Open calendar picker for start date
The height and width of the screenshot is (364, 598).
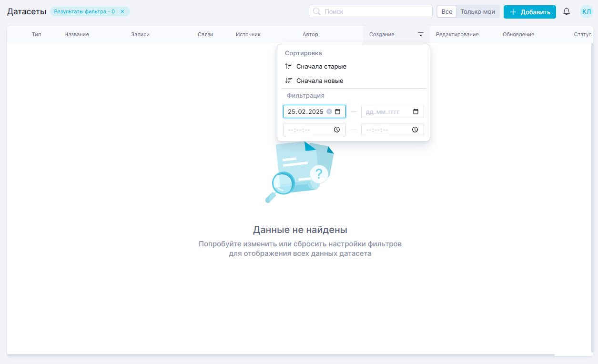pos(338,111)
